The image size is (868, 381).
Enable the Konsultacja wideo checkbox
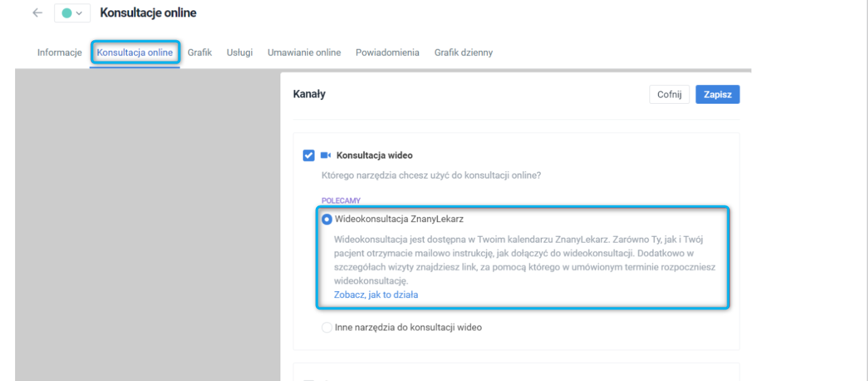[x=308, y=155]
